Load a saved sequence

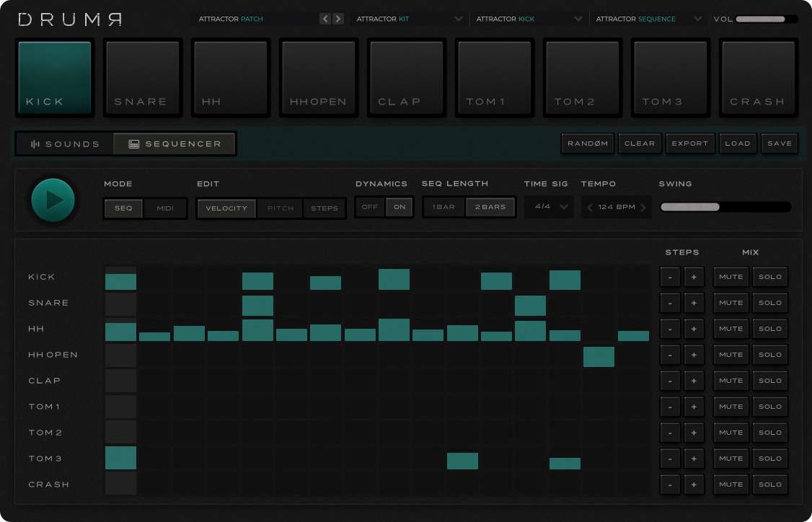[x=738, y=143]
